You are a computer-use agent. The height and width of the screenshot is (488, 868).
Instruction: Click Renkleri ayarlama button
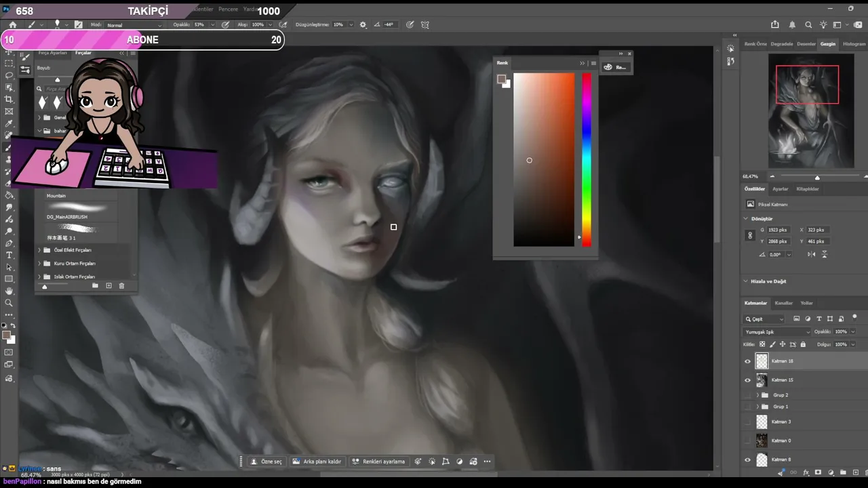378,462
